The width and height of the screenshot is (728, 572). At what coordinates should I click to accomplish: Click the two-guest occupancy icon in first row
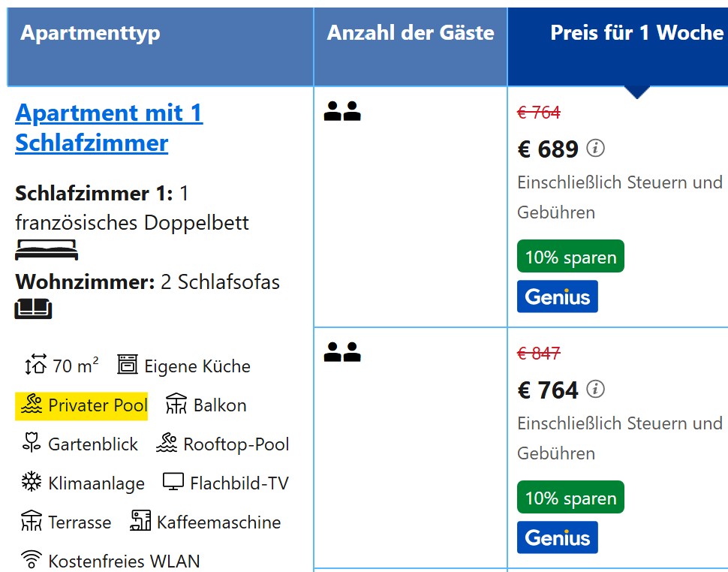[342, 111]
